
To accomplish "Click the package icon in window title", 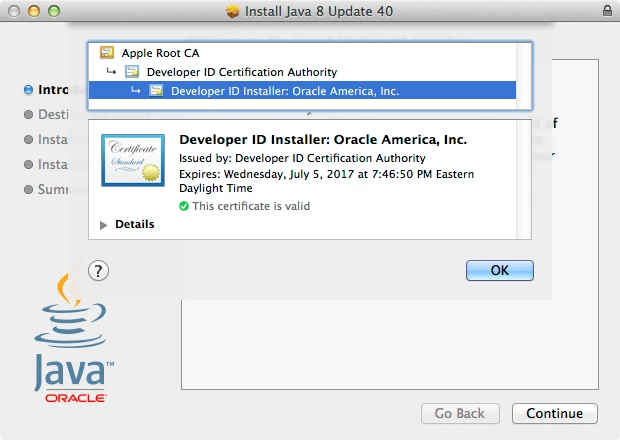I will [232, 11].
